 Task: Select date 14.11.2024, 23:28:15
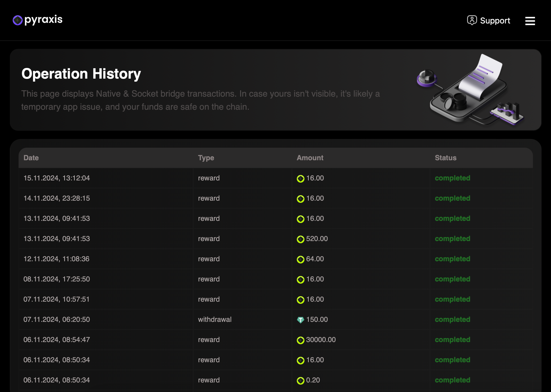[x=57, y=198]
